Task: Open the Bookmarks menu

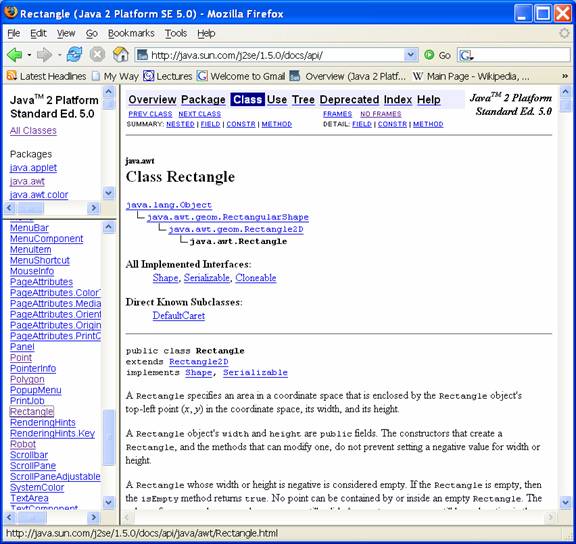Action: pos(131,33)
